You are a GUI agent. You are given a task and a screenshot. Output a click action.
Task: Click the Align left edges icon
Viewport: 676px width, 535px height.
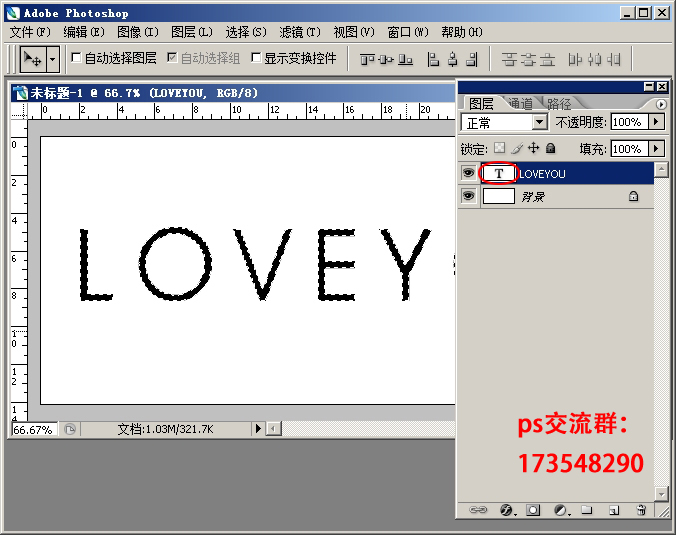point(433,59)
